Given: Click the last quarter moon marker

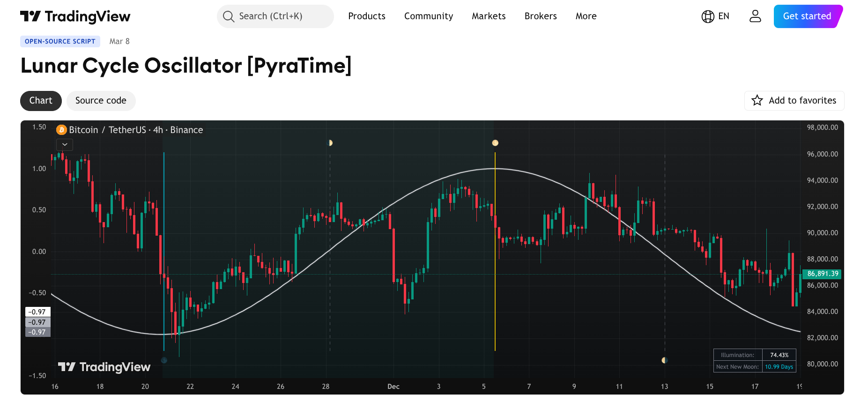Looking at the screenshot, I should tap(664, 360).
